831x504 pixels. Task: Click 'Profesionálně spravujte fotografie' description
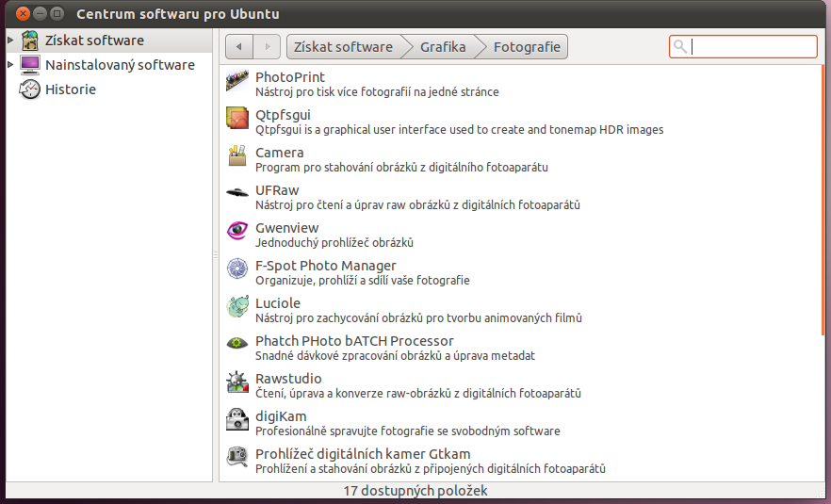(408, 431)
